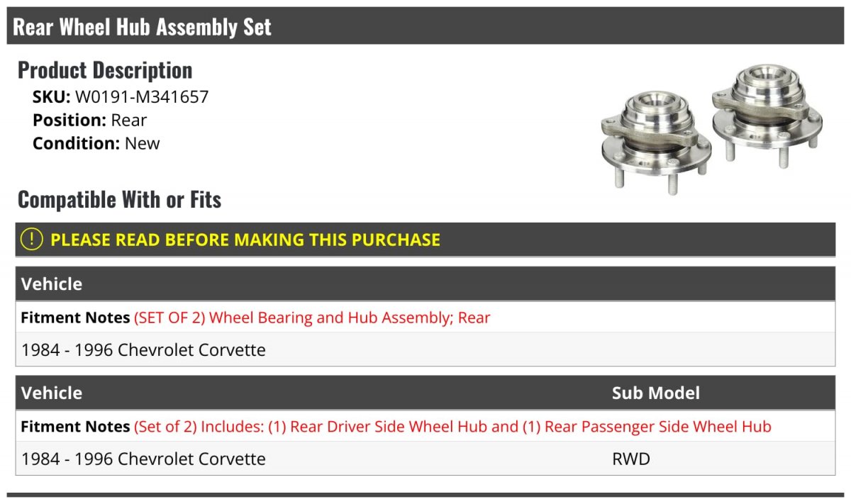Viewport: 851px width, 504px height.
Task: Click the RWD sub model cell
Action: pos(630,459)
